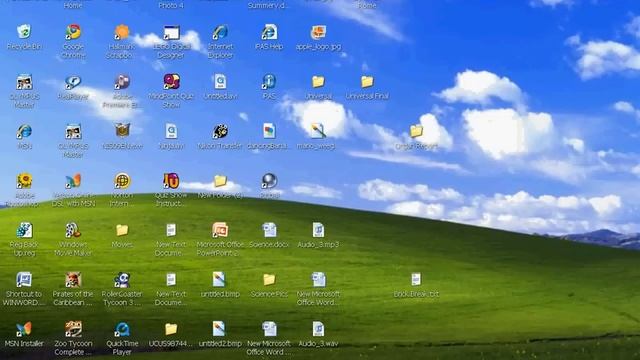The image size is (640, 360).
Task: Launch the Microsoft Office PowerPoint shortcut
Action: [x=220, y=230]
